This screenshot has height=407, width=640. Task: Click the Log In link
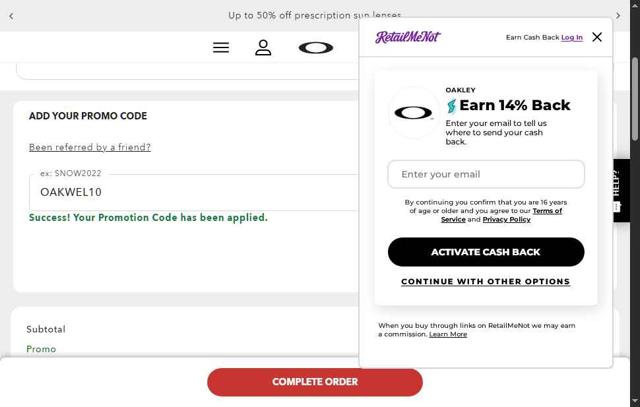point(572,38)
